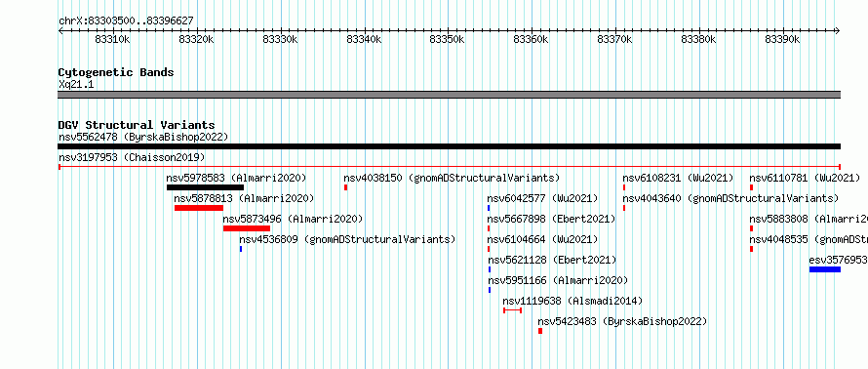Click nsv4043640 gnomADStructuralVariants label

[x=730, y=198]
